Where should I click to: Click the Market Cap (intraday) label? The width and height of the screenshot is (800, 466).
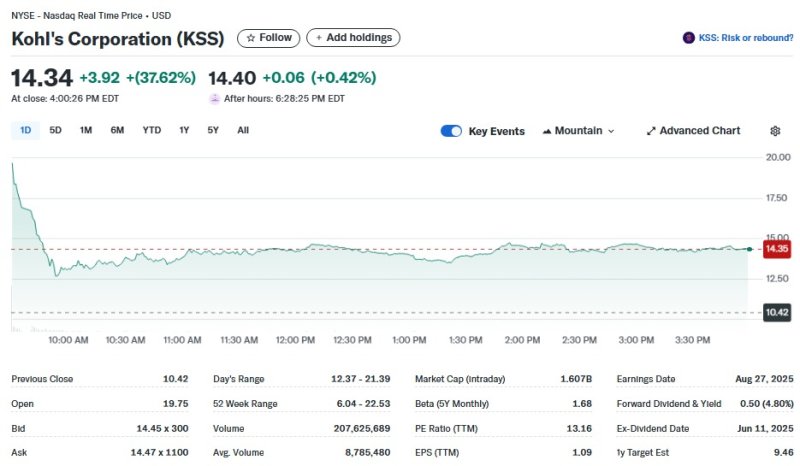(x=460, y=379)
